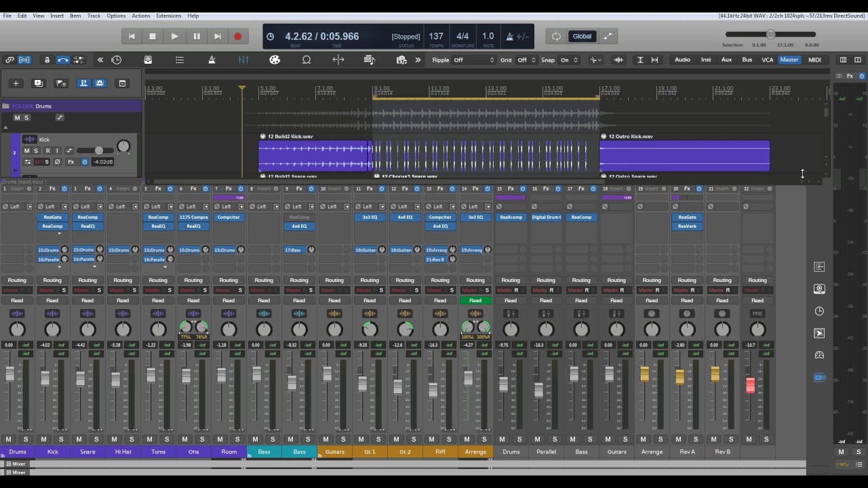The width and height of the screenshot is (868, 488).
Task: Click the Read automation button on Arrenge channel
Action: coord(475,300)
